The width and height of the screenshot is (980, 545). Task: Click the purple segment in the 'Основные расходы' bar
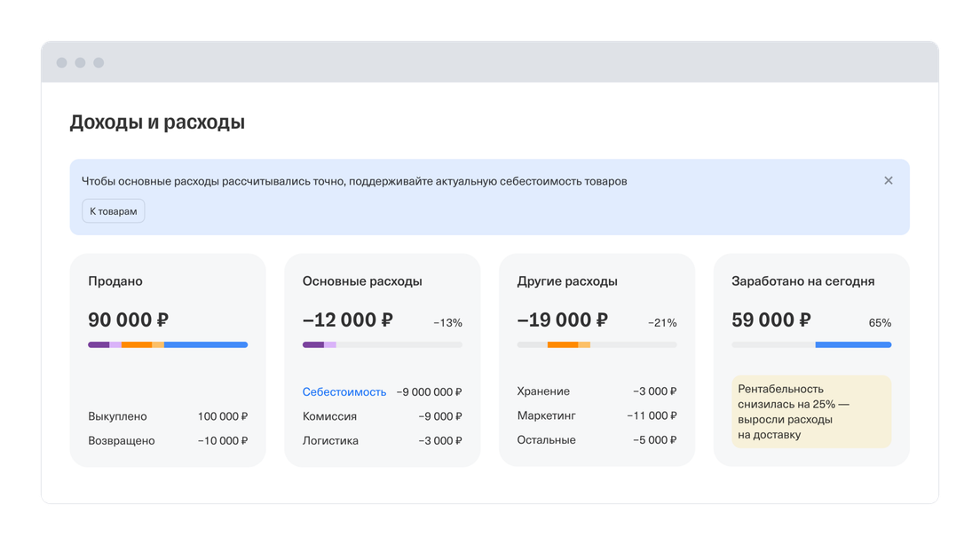click(313, 344)
